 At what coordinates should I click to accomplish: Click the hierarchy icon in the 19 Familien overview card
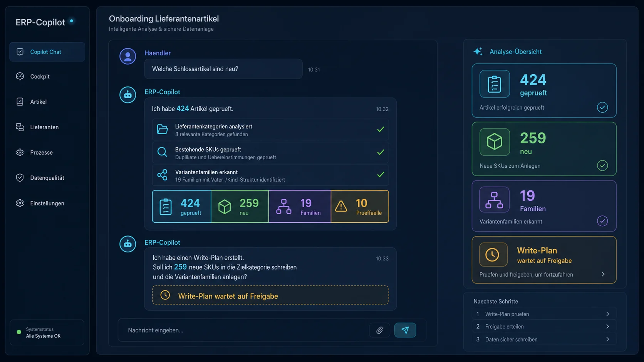494,200
